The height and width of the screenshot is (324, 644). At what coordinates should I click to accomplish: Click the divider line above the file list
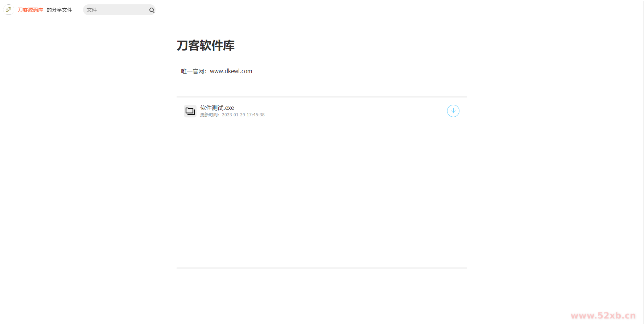coord(321,97)
